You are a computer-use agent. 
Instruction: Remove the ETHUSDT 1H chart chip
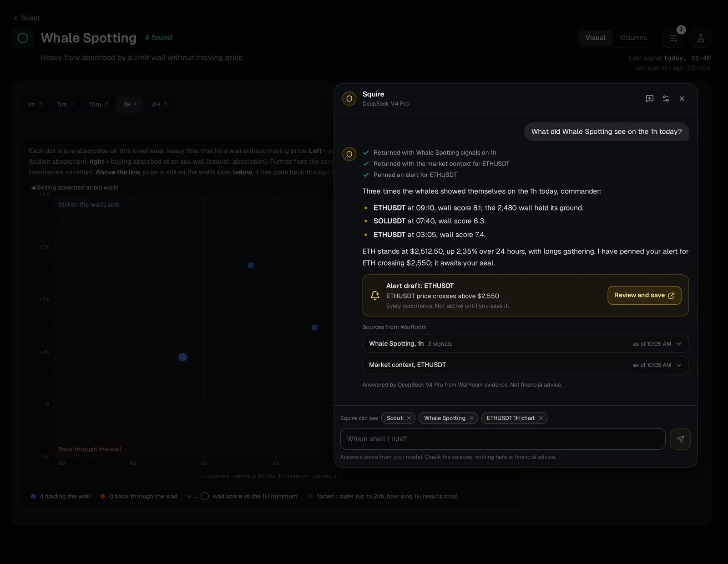click(541, 418)
